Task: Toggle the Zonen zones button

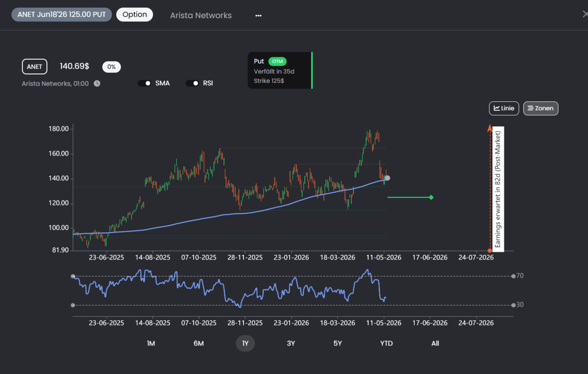Action: 541,108
